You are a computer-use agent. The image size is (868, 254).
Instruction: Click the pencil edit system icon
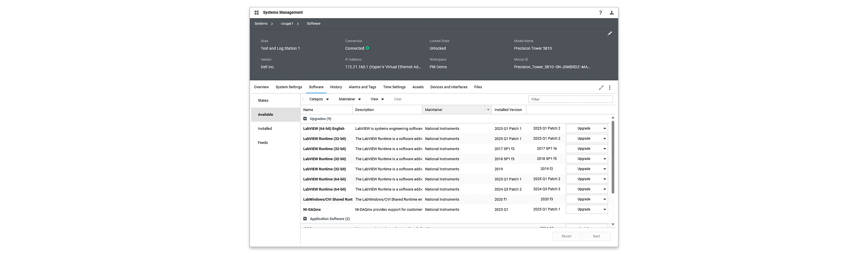click(610, 33)
